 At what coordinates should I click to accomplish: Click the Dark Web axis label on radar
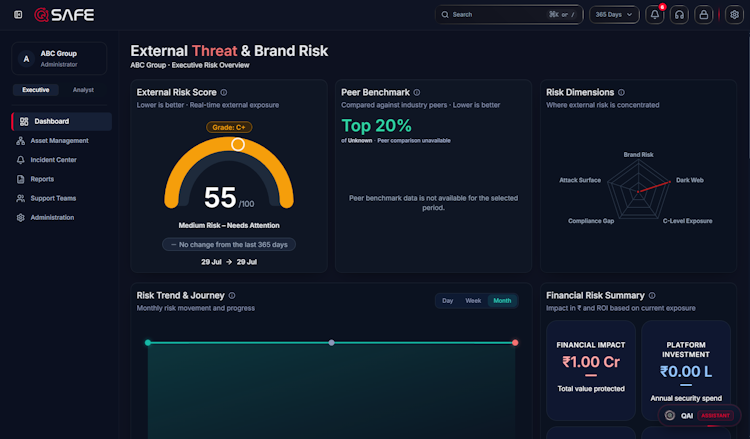690,180
